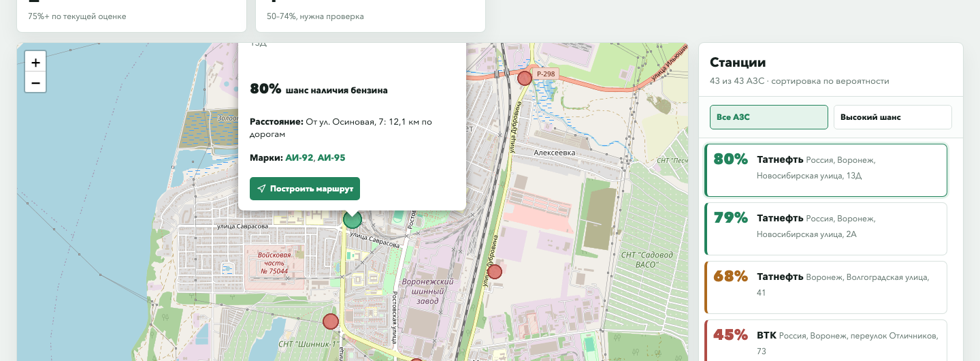Open the АИ-95 fuel link
The height and width of the screenshot is (361, 980).
(x=331, y=157)
